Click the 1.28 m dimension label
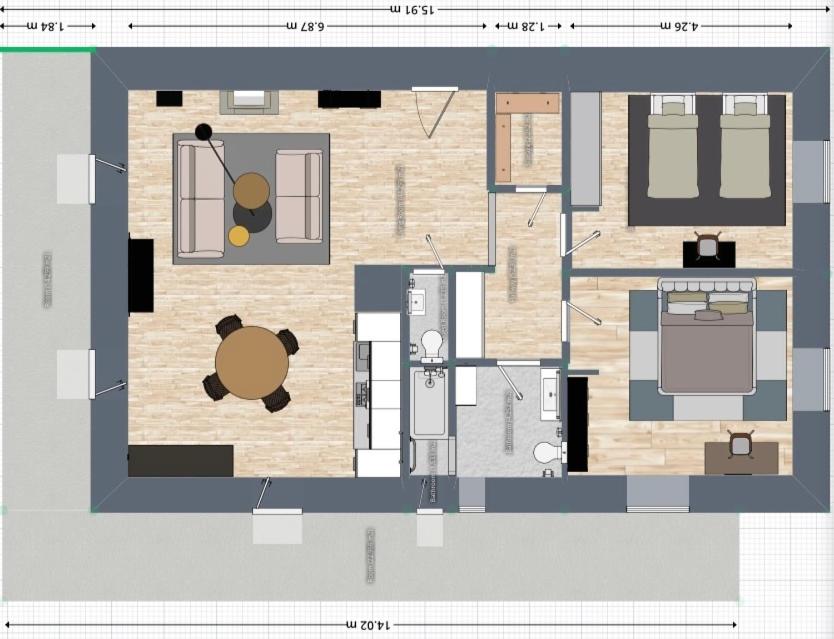 click(526, 26)
